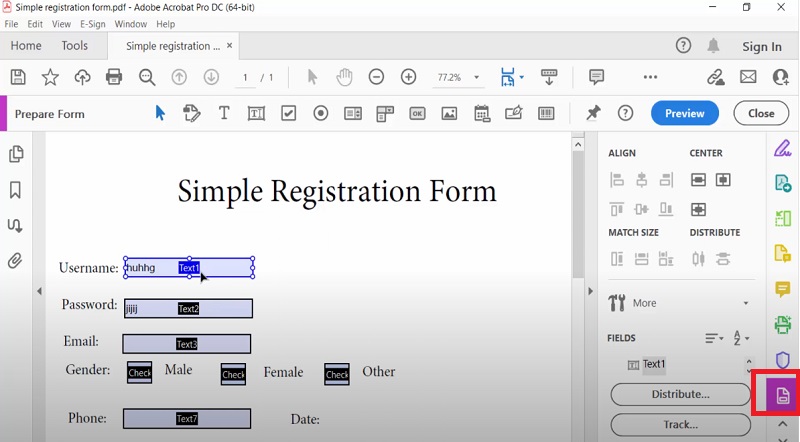Share a link with the link icon
Image resolution: width=800 pixels, height=442 pixels.
715,77
